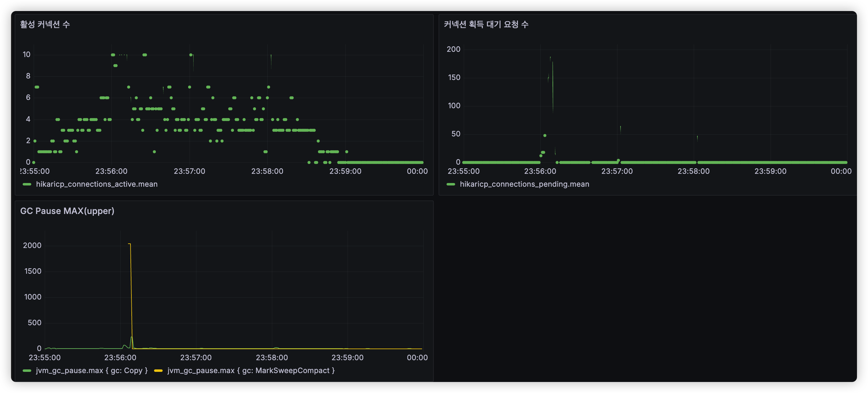Click the green swatch for gc: Copy
The width and height of the screenshot is (868, 393).
tap(27, 371)
